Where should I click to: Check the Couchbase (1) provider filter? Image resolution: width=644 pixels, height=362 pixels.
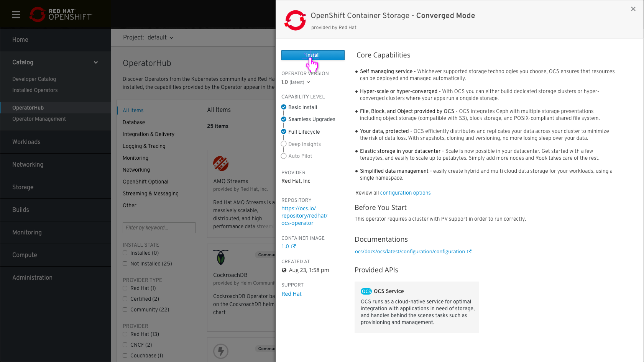coord(125,355)
